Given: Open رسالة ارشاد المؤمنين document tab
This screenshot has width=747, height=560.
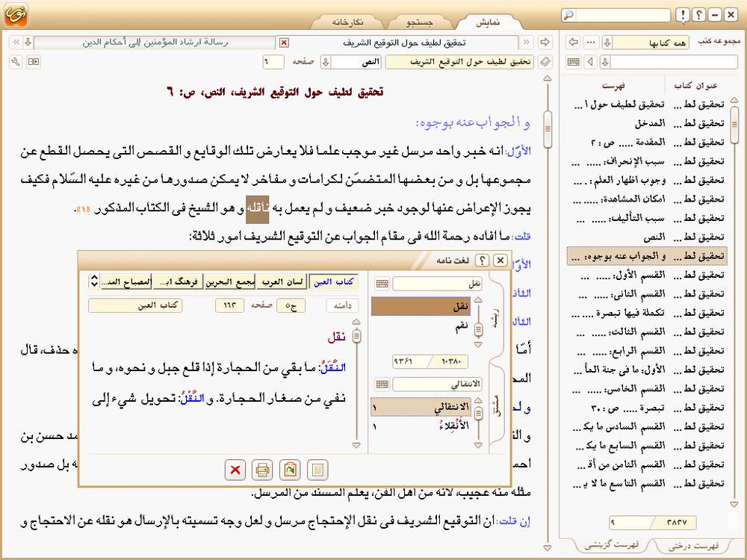Looking at the screenshot, I should point(155,43).
